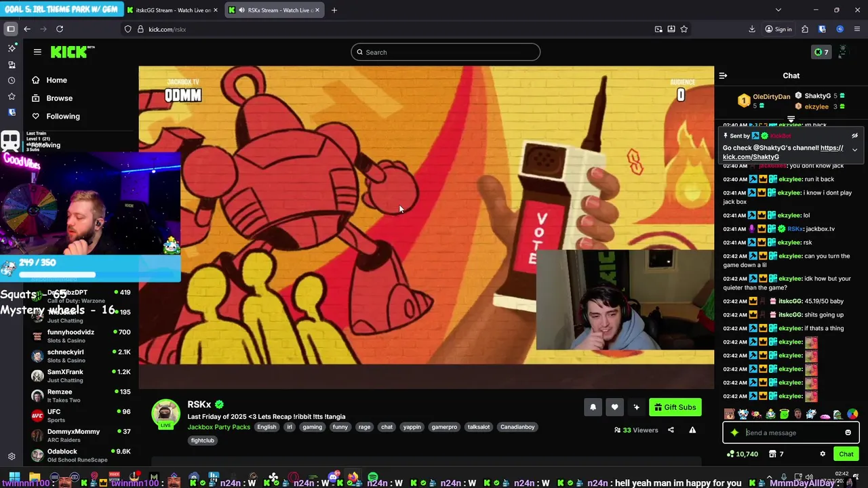Reload the page
Screen dimensions: 868x488
click(60, 29)
